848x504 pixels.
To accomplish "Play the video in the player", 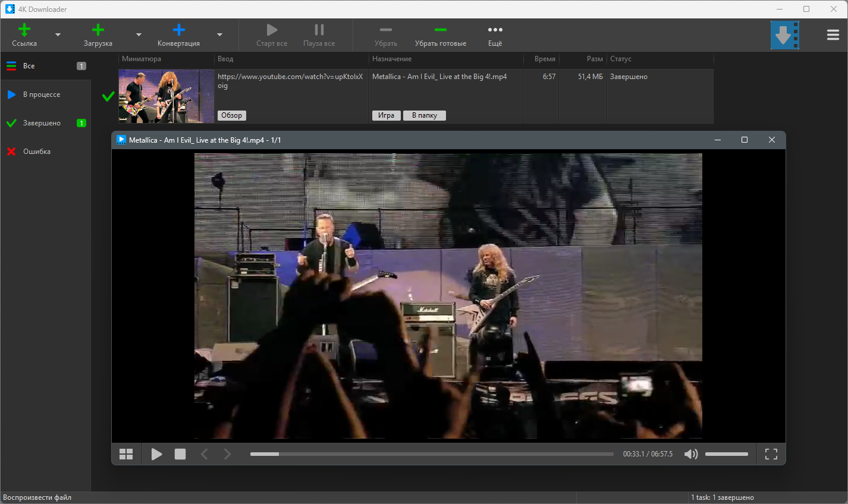I will pos(156,454).
